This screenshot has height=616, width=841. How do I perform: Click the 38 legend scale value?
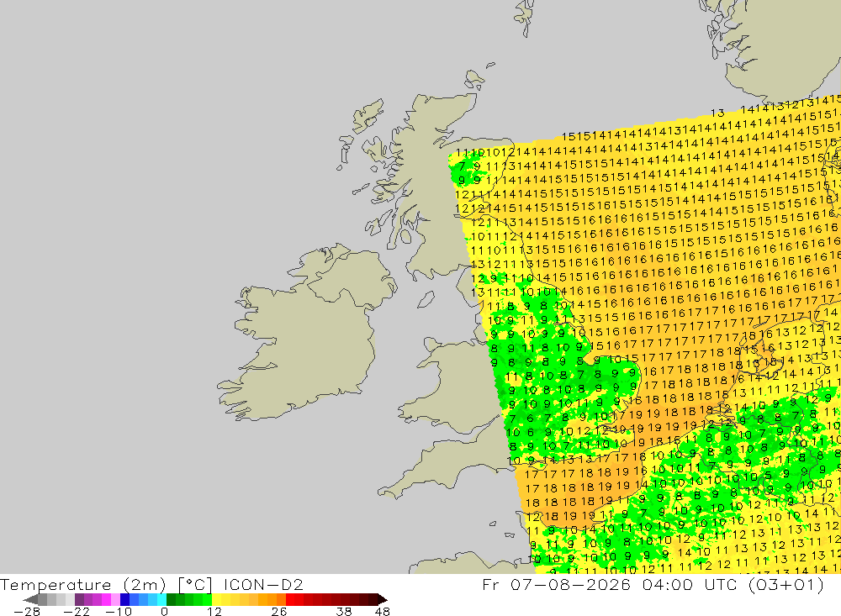pyautogui.click(x=344, y=611)
